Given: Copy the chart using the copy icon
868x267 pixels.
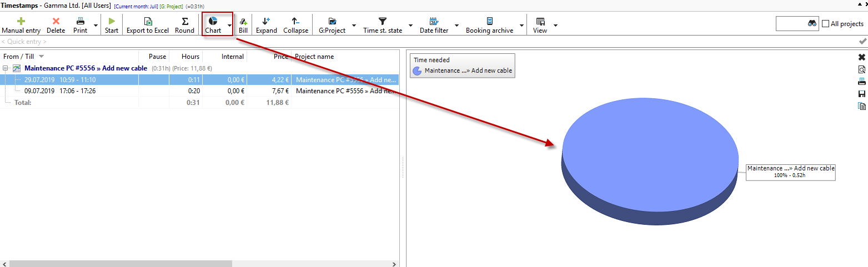Looking at the screenshot, I should pos(862,106).
